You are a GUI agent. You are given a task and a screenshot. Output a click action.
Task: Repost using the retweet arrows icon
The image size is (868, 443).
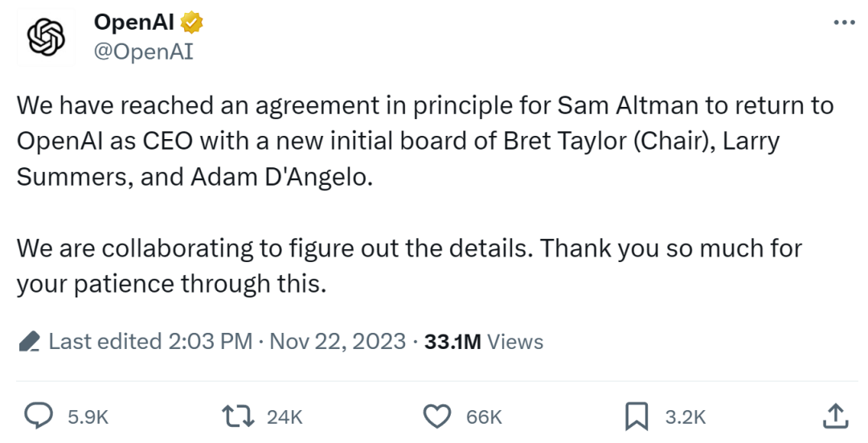pos(238,416)
